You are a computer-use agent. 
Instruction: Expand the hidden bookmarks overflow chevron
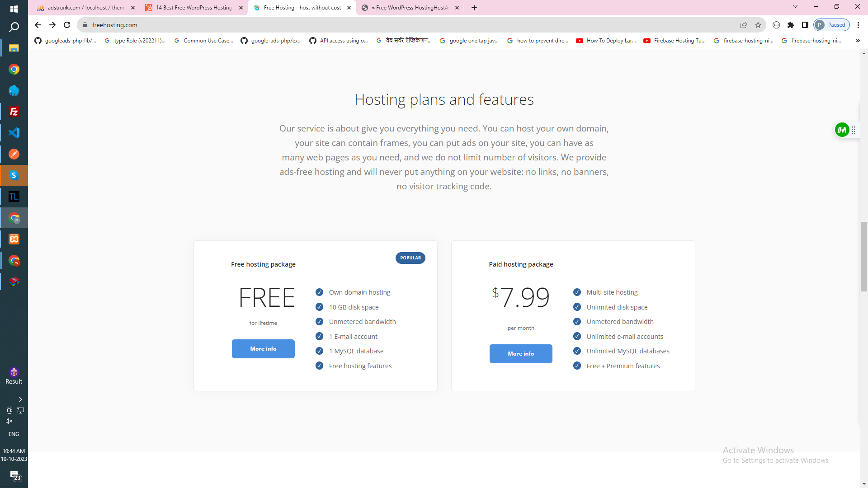pyautogui.click(x=858, y=41)
